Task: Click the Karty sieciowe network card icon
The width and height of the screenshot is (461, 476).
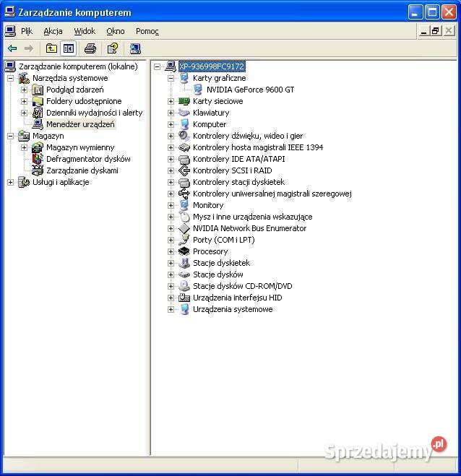Action: 184,101
